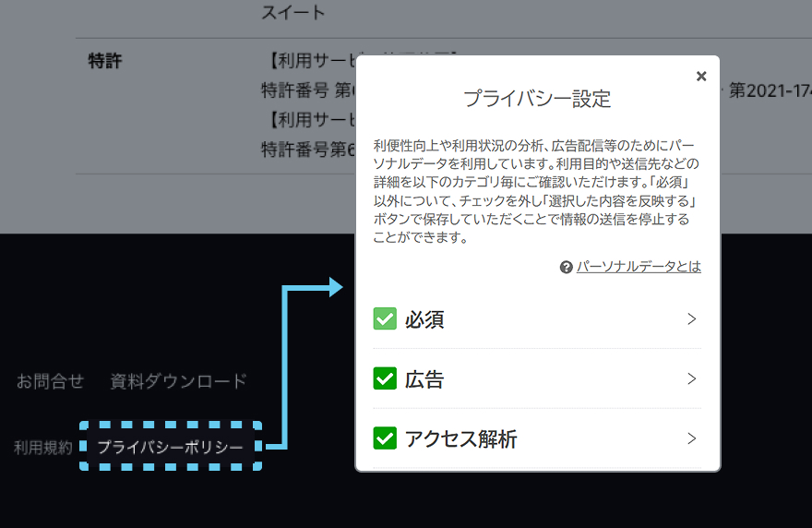812x528 pixels.
Task: Click the question mark help icon
Action: coord(566,267)
